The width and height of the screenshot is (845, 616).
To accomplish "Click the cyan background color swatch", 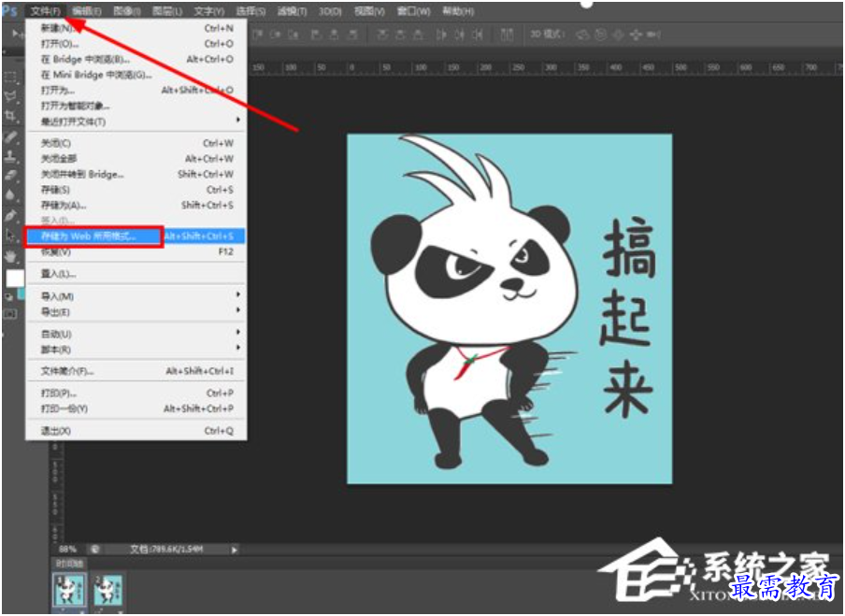I will [21, 293].
